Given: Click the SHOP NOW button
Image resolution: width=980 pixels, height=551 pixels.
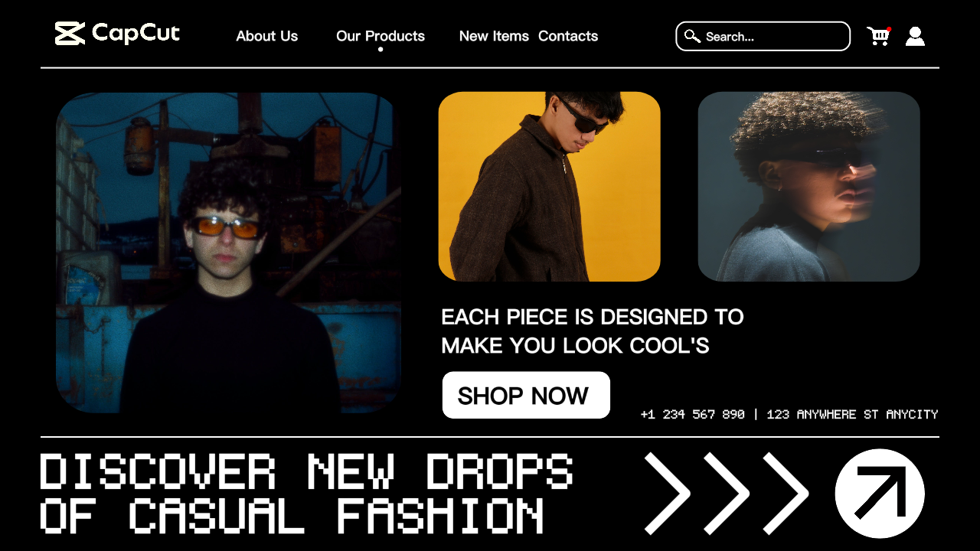Looking at the screenshot, I should pos(526,395).
